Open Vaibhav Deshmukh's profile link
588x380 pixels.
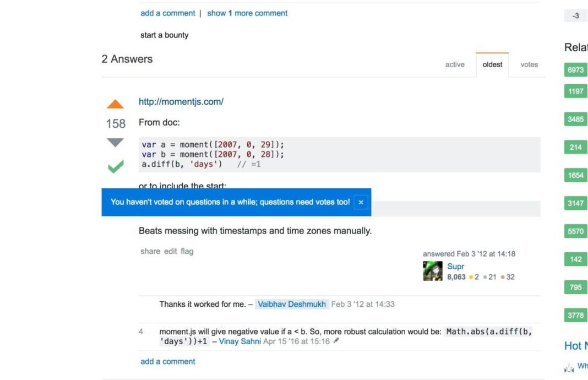pos(291,303)
